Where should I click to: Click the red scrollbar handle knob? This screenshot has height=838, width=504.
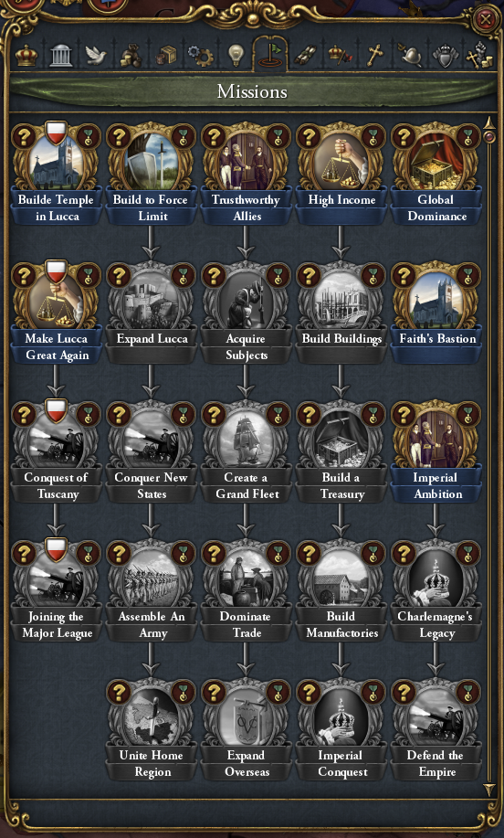pos(489,137)
